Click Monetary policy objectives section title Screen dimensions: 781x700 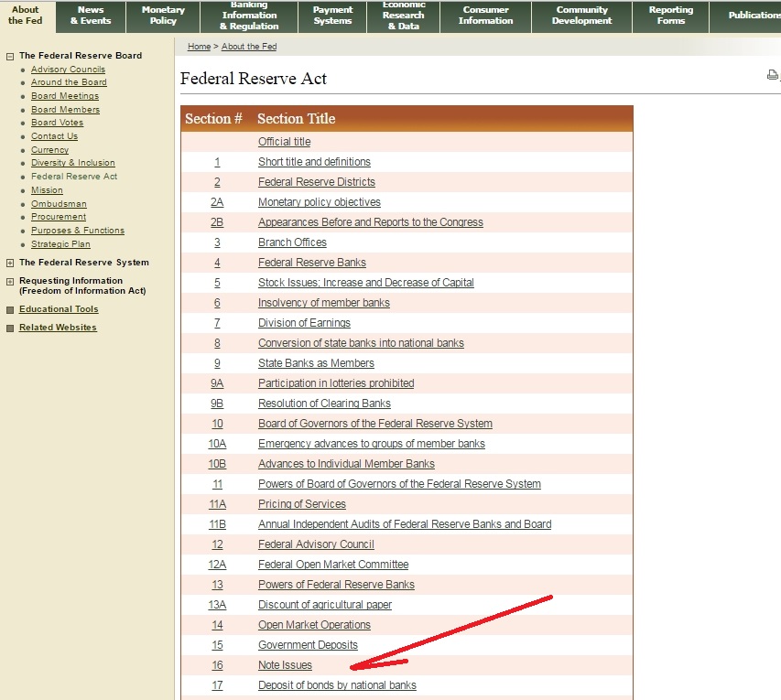319,202
